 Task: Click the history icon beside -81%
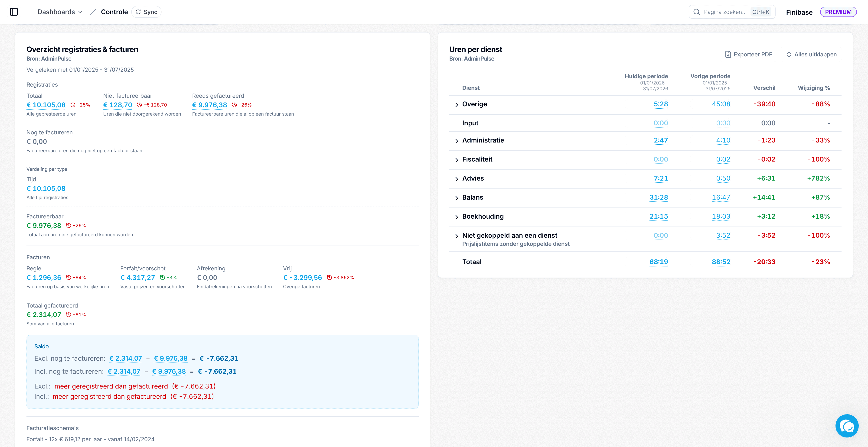(69, 315)
